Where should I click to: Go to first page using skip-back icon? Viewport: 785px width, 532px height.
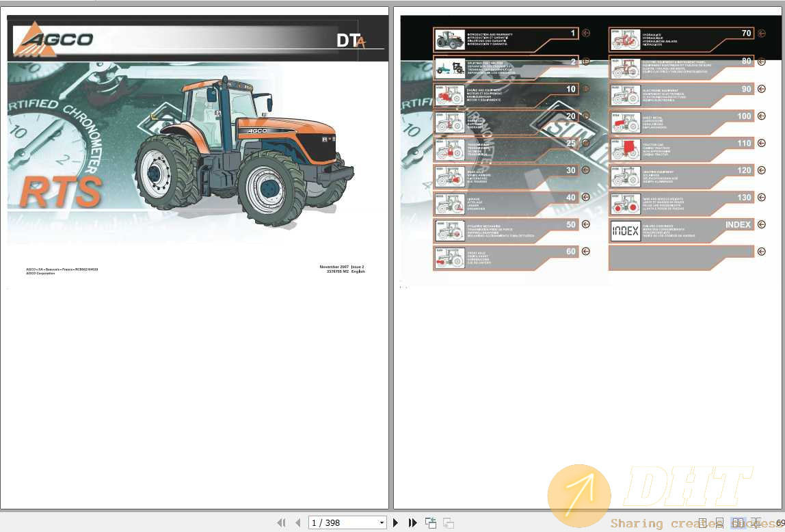click(282, 522)
